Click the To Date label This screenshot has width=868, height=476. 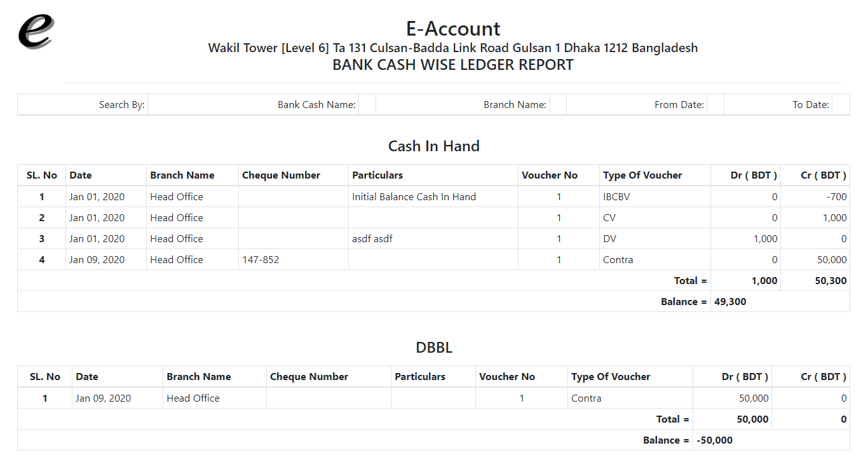click(x=810, y=105)
